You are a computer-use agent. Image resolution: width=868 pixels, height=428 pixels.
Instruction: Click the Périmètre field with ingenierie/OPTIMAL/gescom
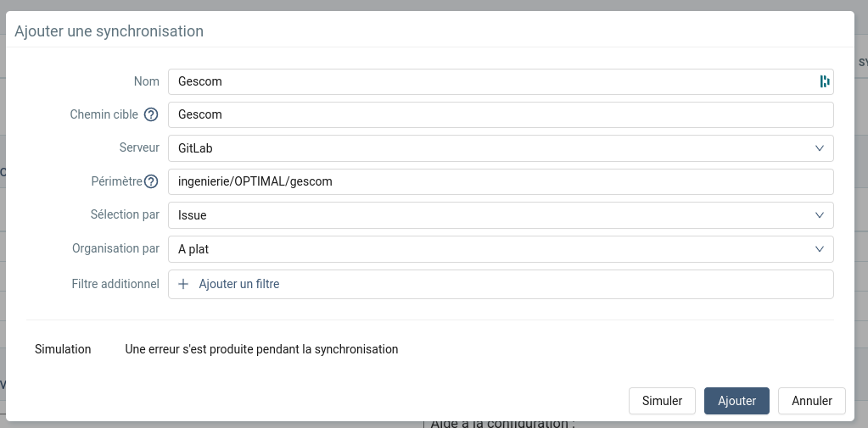[x=501, y=181]
